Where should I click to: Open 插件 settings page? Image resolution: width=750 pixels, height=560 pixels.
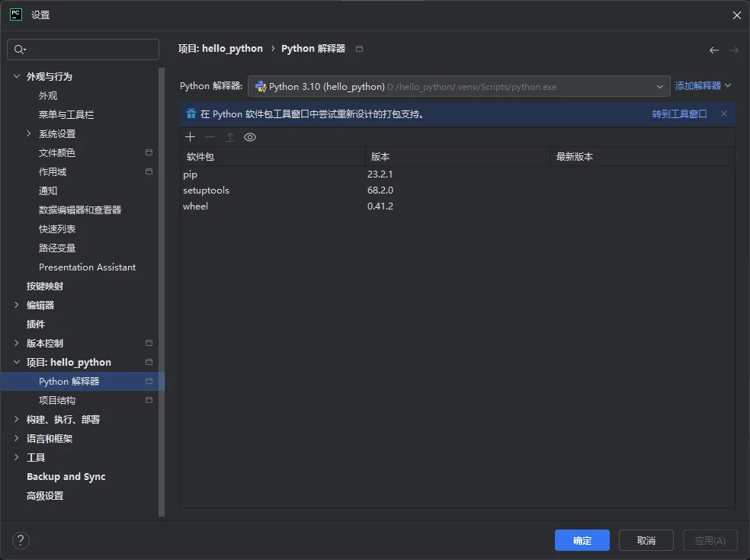(35, 325)
